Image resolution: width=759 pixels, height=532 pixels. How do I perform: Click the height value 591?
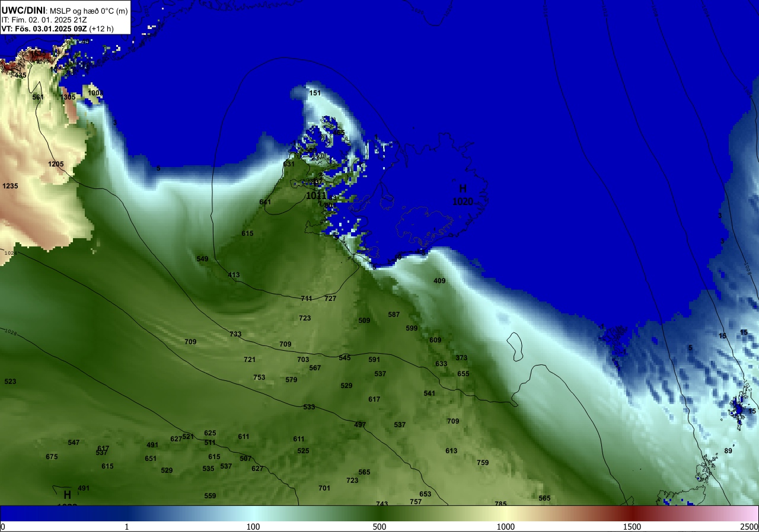tap(374, 360)
